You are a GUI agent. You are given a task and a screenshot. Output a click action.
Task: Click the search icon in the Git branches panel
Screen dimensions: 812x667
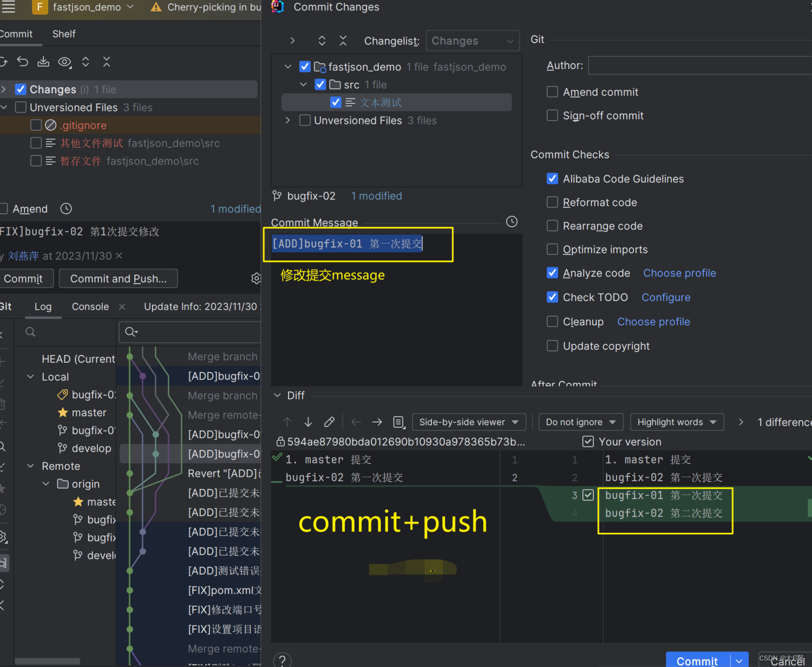[x=30, y=332]
